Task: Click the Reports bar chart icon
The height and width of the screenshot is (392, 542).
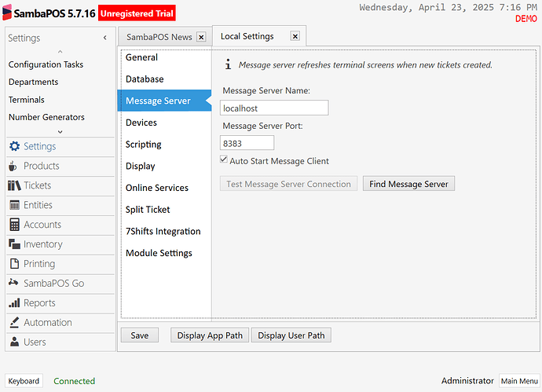Action: tap(14, 302)
